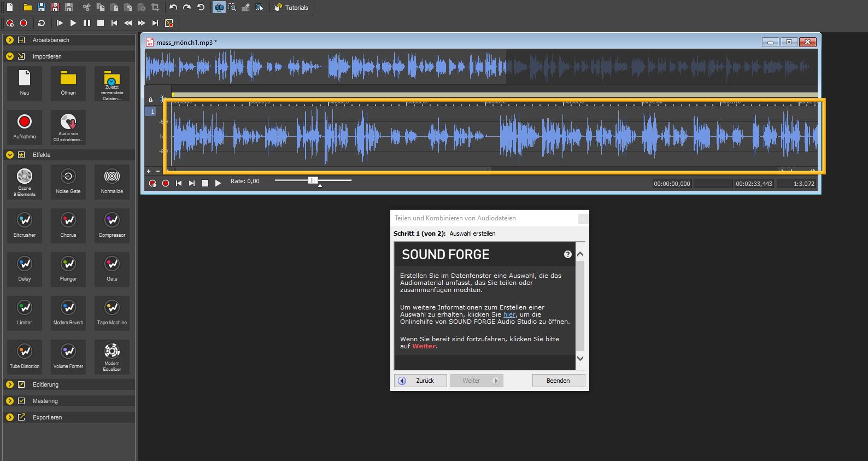The width and height of the screenshot is (868, 461).
Task: Undo the last action in toolbar
Action: 173,8
